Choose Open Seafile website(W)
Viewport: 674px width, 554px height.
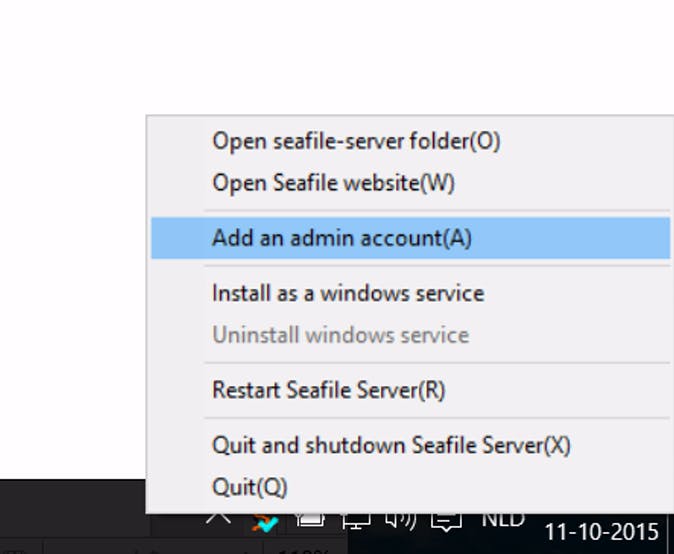(333, 184)
